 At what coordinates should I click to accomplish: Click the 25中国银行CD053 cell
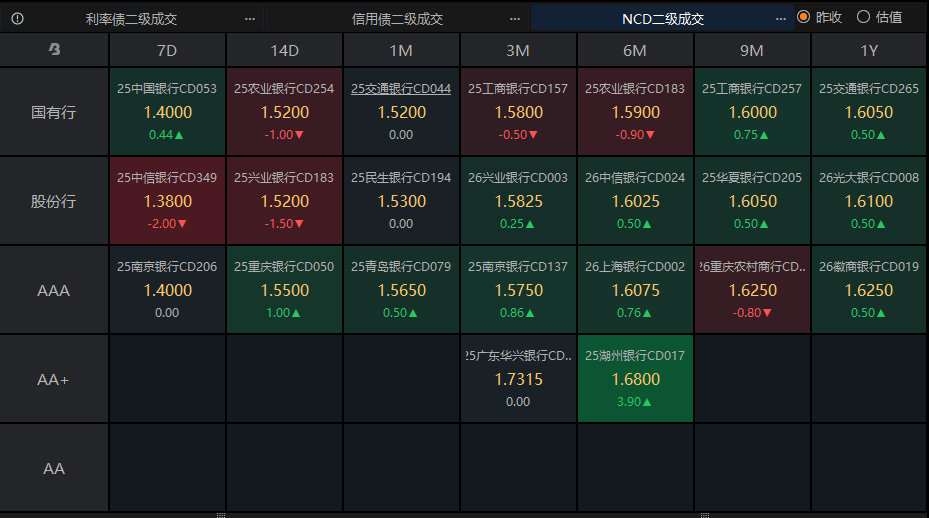tap(167, 112)
